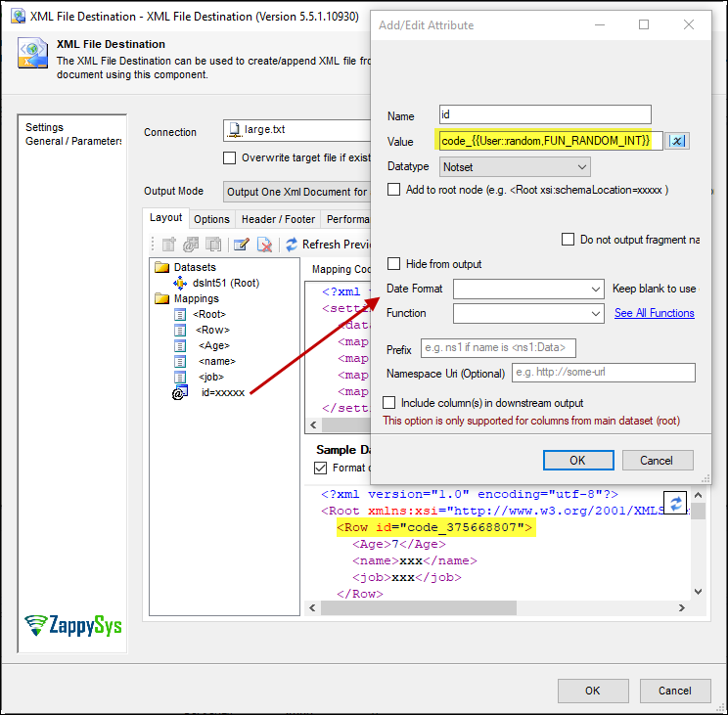
Task: Click the insert variable icon next to Value
Action: coord(677,141)
